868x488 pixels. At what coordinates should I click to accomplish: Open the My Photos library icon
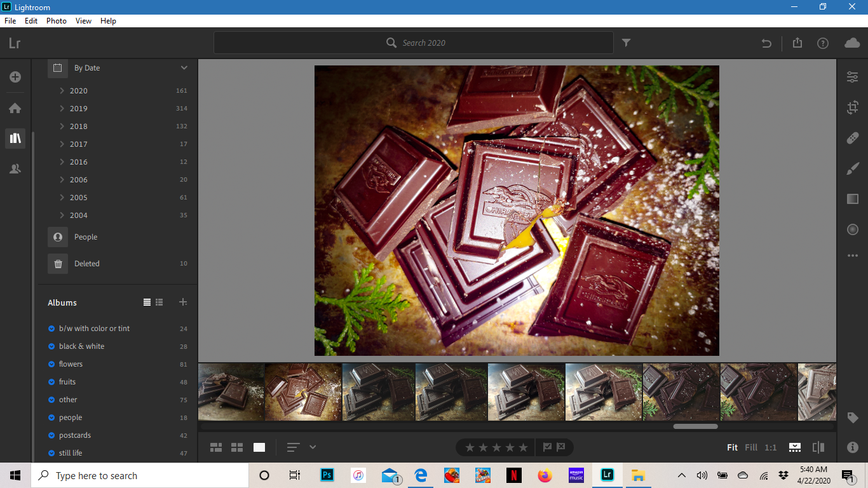coord(15,138)
